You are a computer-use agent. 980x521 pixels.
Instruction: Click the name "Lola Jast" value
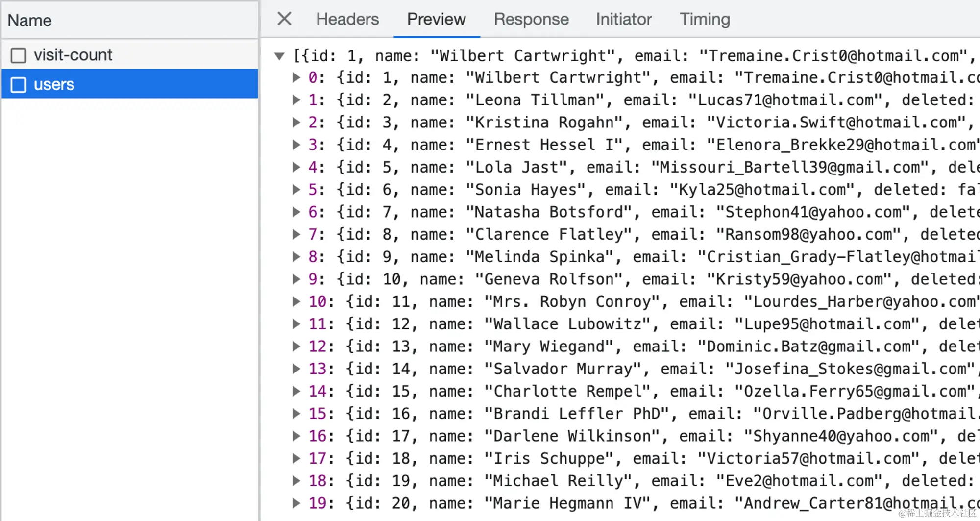pos(516,167)
